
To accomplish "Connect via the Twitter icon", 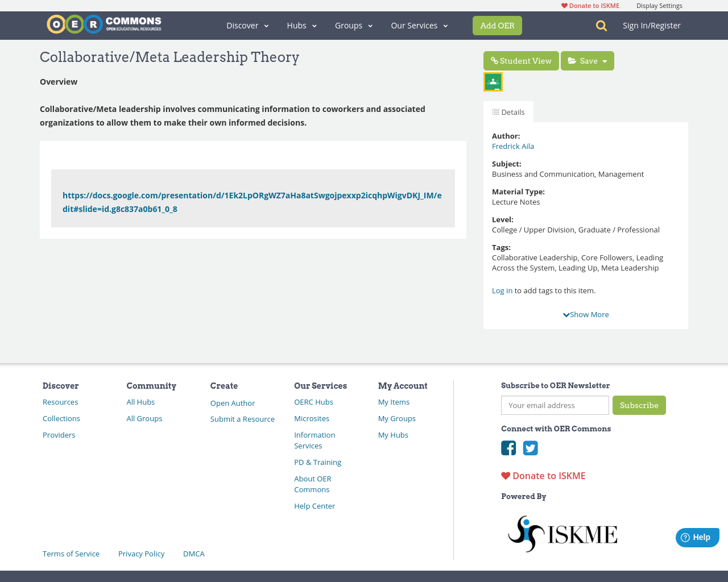I will 531,448.
